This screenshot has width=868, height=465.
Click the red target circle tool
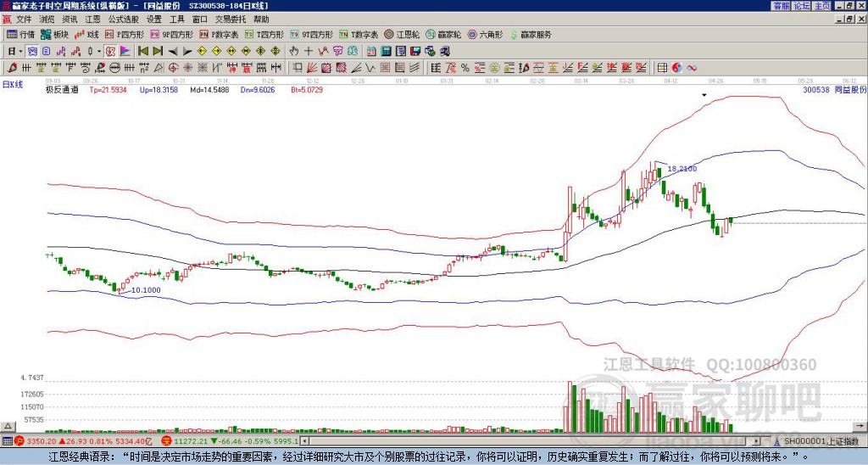click(x=173, y=68)
